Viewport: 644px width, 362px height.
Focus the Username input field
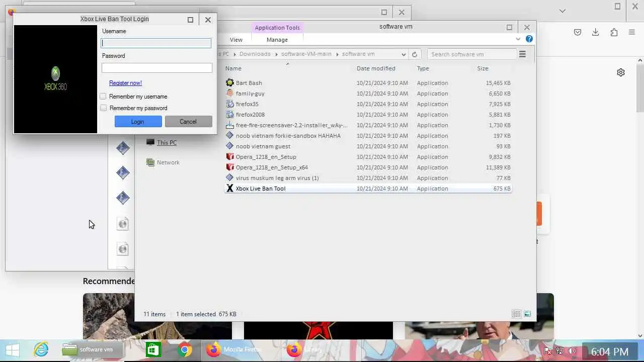coord(156,43)
